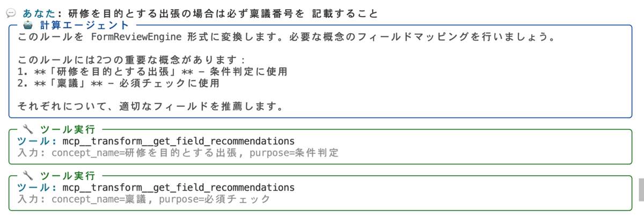
Task: Click the wrench icon of first ツール実行 panel
Action: (28, 130)
